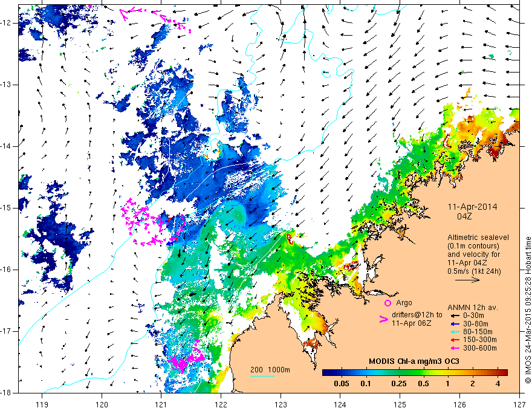Click colorbar value '0.25'
The image size is (532, 411).
[398, 384]
